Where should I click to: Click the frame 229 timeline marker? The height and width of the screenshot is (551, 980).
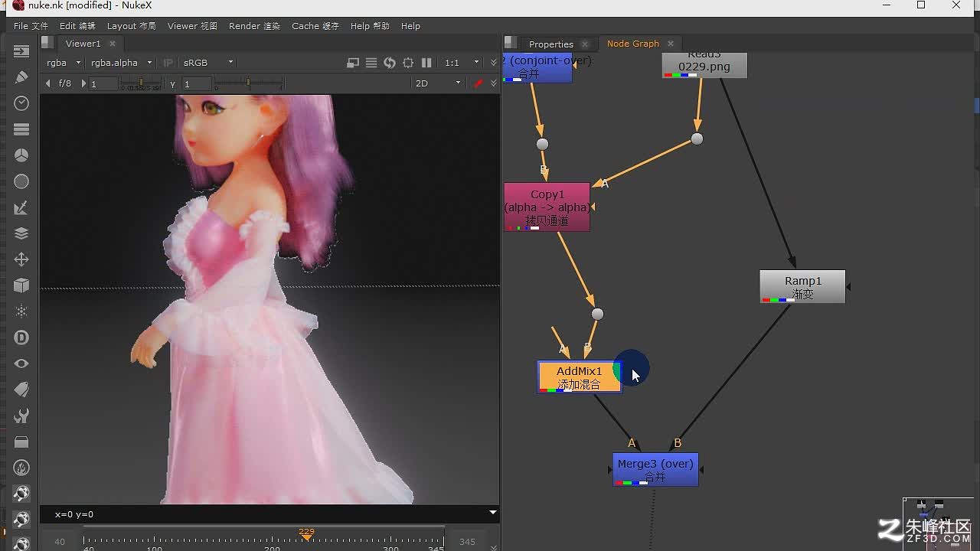point(306,534)
